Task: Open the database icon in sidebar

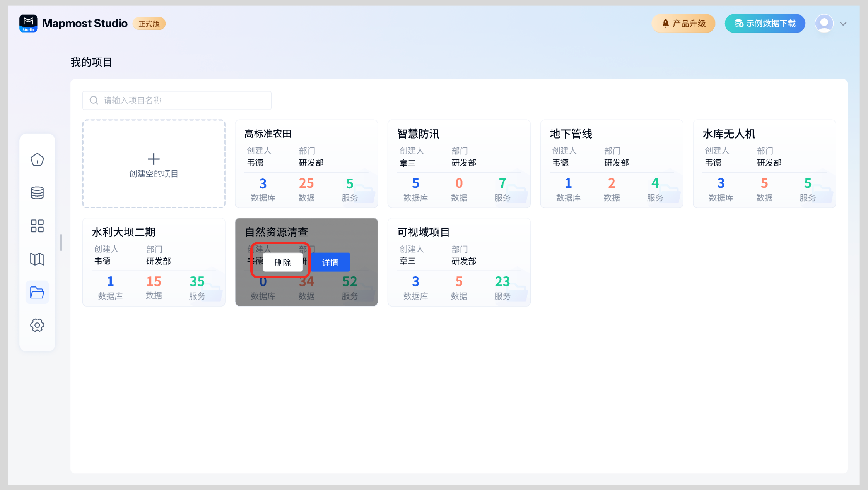Action: [x=37, y=192]
